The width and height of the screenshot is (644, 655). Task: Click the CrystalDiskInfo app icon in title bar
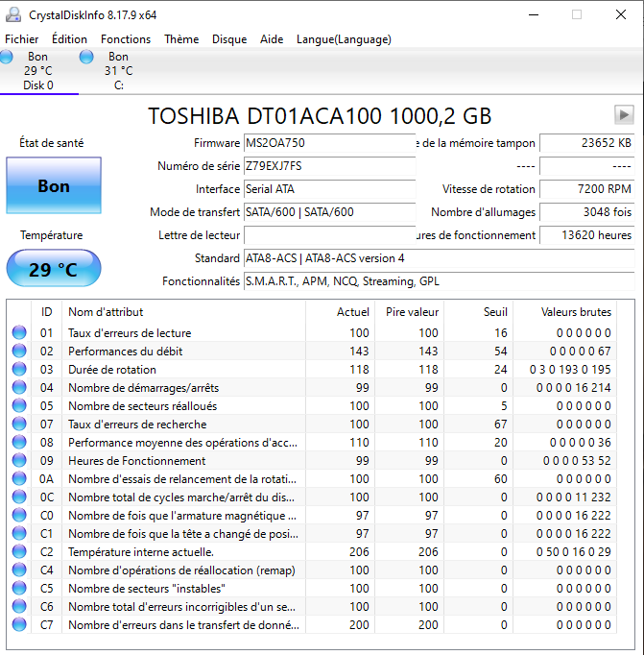tap(13, 15)
